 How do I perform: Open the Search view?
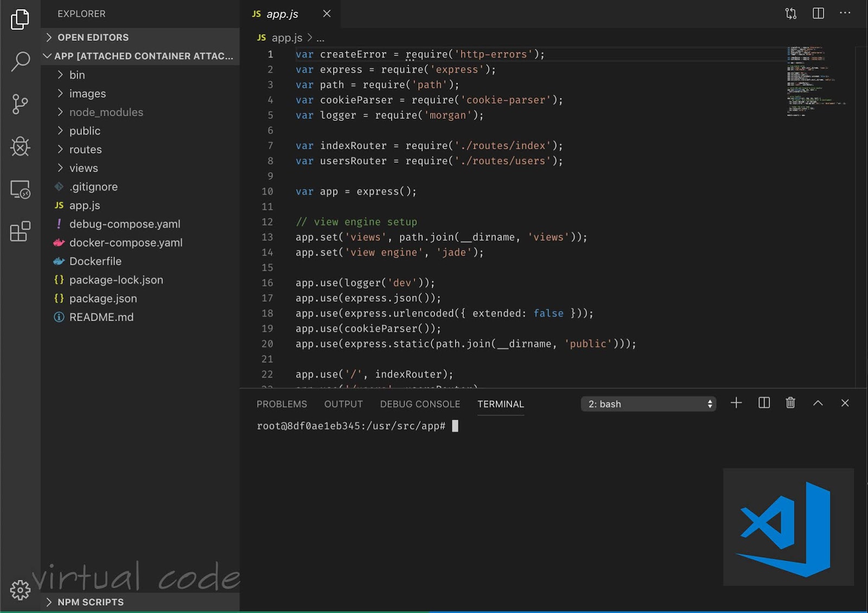(x=20, y=61)
